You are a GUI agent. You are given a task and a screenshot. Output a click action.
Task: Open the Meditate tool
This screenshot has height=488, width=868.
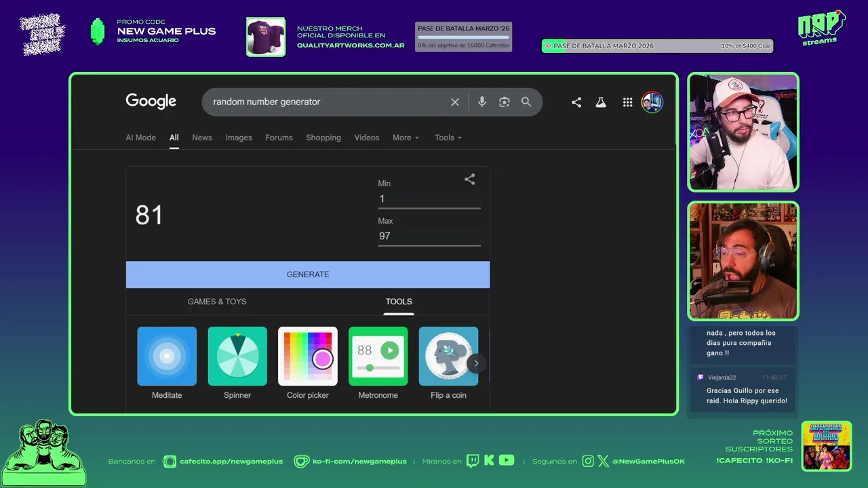pyautogui.click(x=167, y=363)
